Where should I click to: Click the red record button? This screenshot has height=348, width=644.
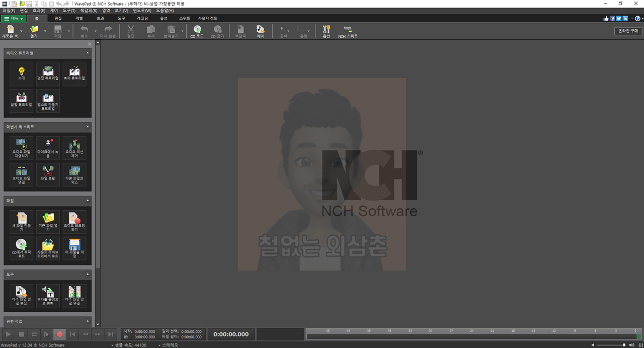coord(60,334)
